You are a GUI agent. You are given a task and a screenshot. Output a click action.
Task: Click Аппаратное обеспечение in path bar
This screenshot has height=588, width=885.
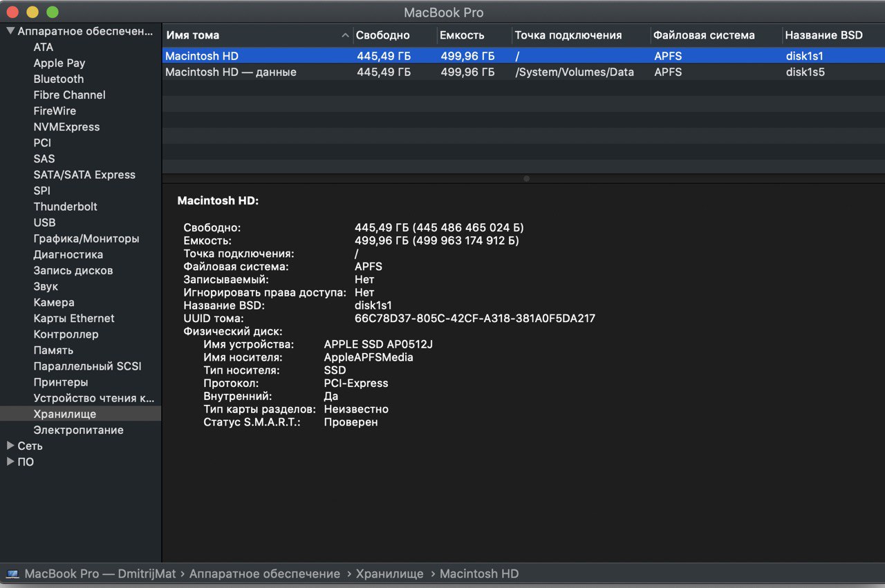click(265, 573)
